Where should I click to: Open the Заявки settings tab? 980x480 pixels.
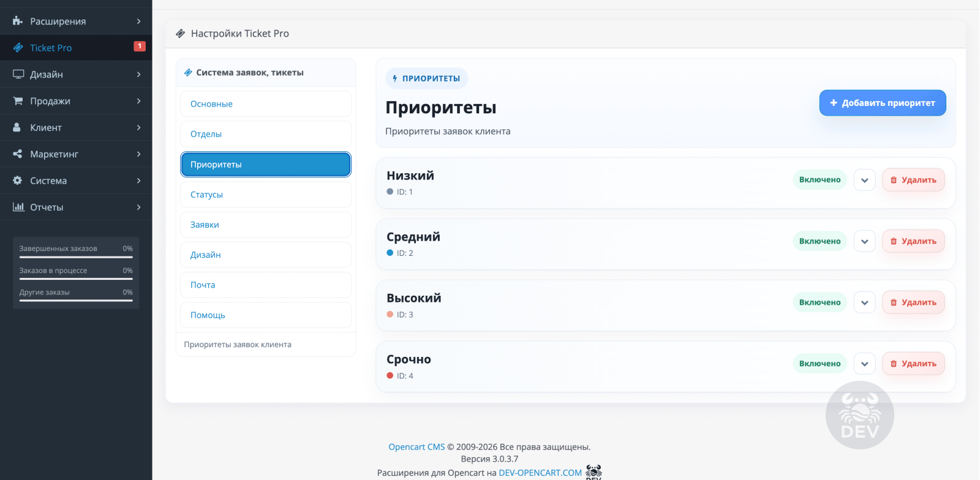click(x=266, y=225)
